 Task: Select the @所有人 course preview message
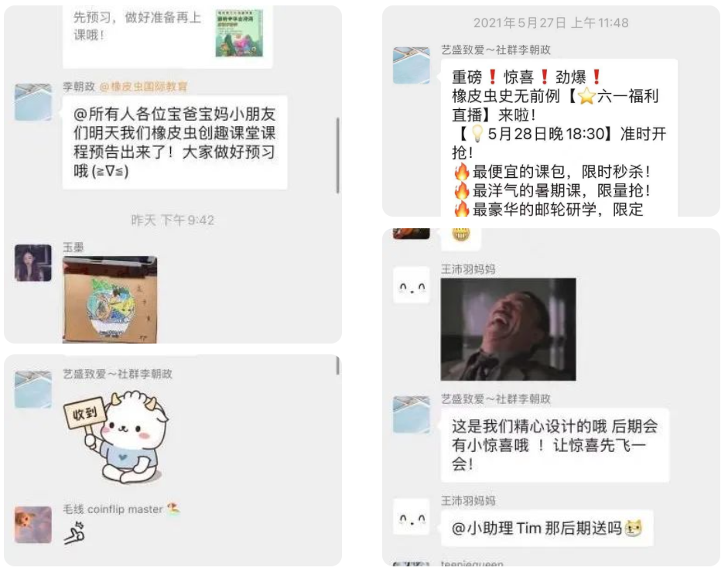pos(175,142)
